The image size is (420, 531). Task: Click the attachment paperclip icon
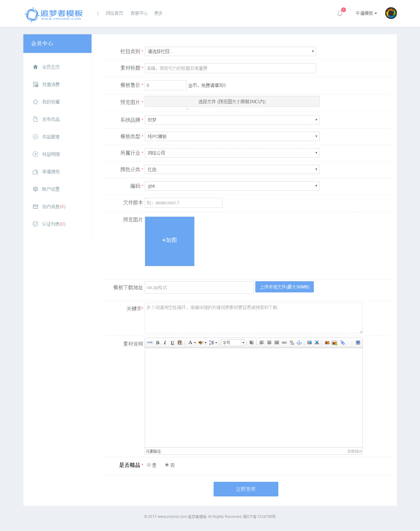pyautogui.click(x=342, y=343)
